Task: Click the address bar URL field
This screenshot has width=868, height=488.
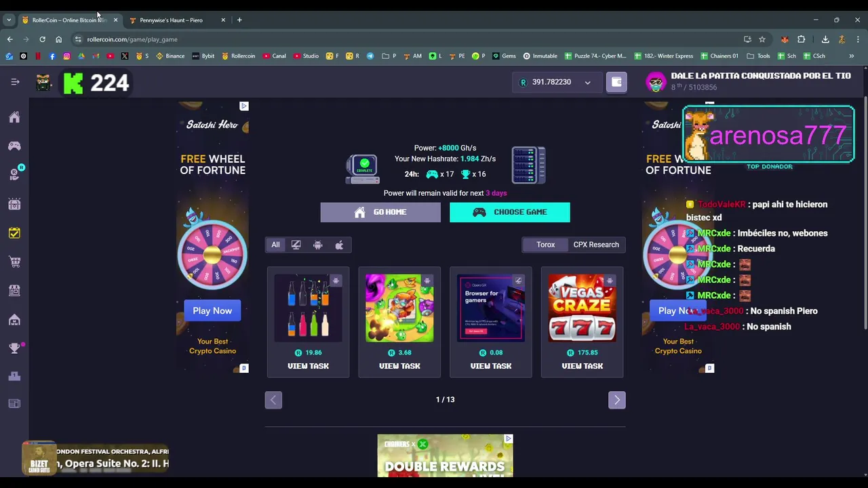Action: [x=407, y=39]
